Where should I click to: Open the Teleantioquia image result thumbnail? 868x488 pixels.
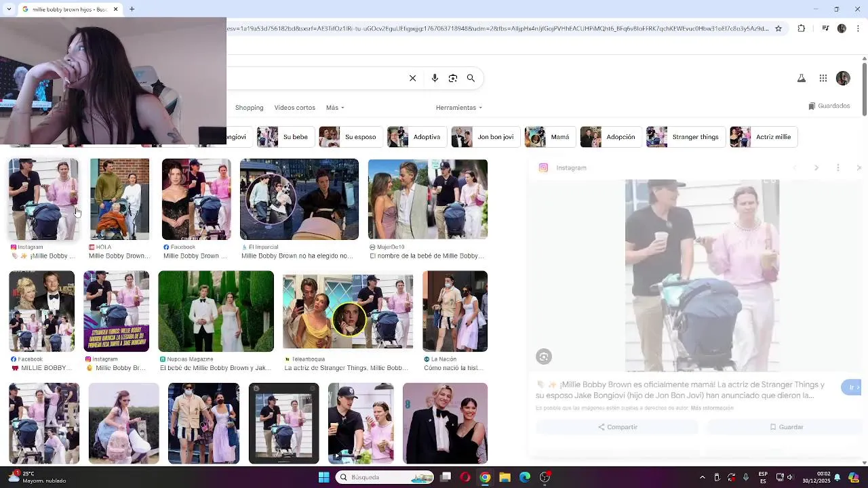click(x=348, y=311)
